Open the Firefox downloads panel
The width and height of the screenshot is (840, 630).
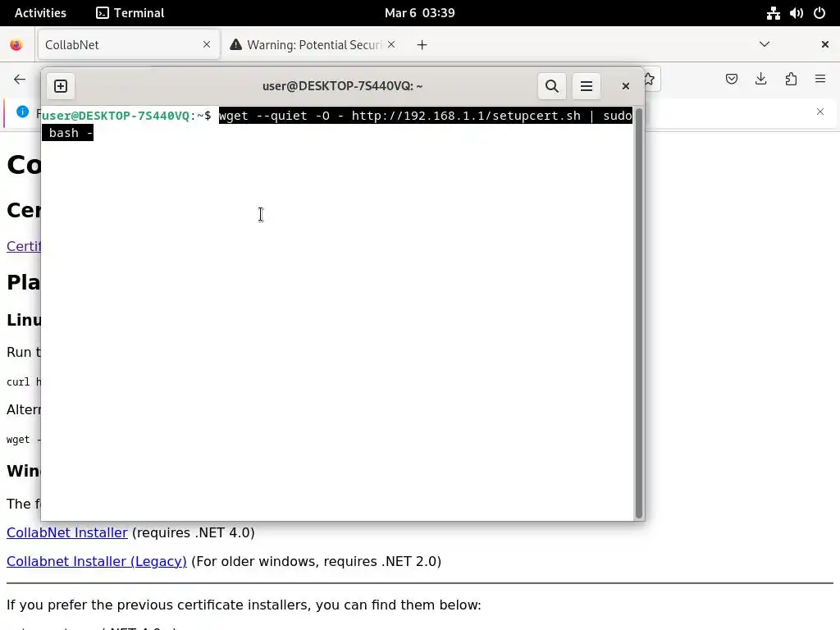point(760,80)
